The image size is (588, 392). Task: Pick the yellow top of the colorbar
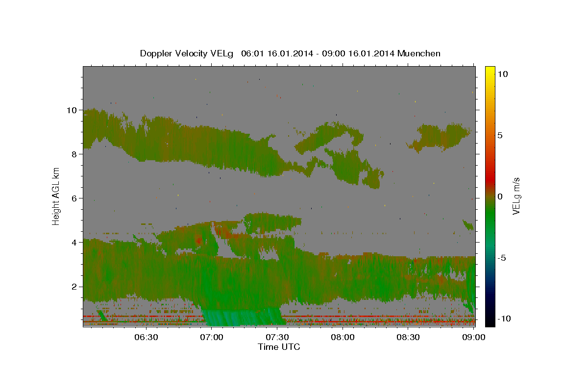click(490, 70)
